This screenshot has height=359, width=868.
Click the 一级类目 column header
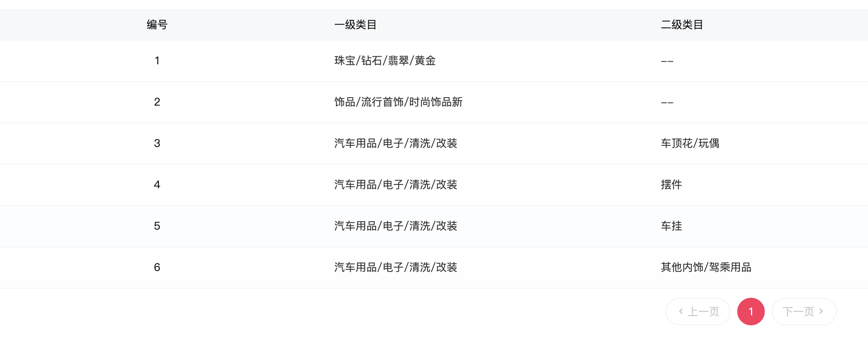pyautogui.click(x=355, y=25)
